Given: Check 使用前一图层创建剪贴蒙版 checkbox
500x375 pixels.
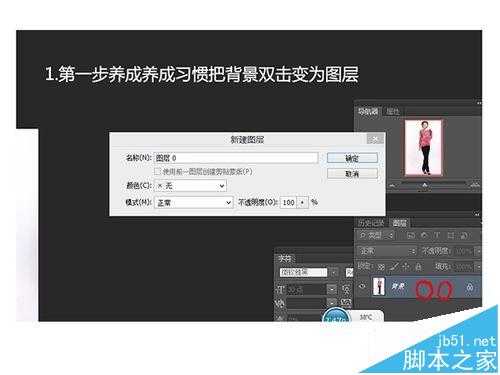Looking at the screenshot, I should coord(157,171).
